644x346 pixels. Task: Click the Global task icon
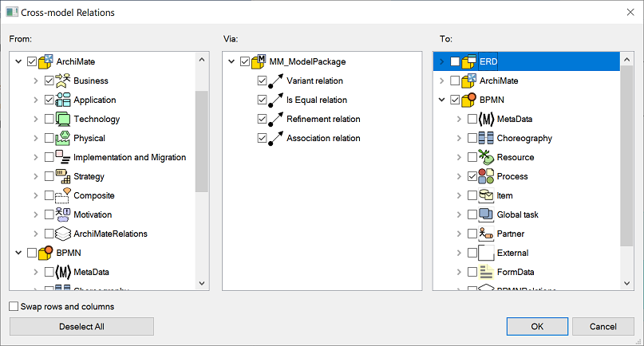(486, 214)
